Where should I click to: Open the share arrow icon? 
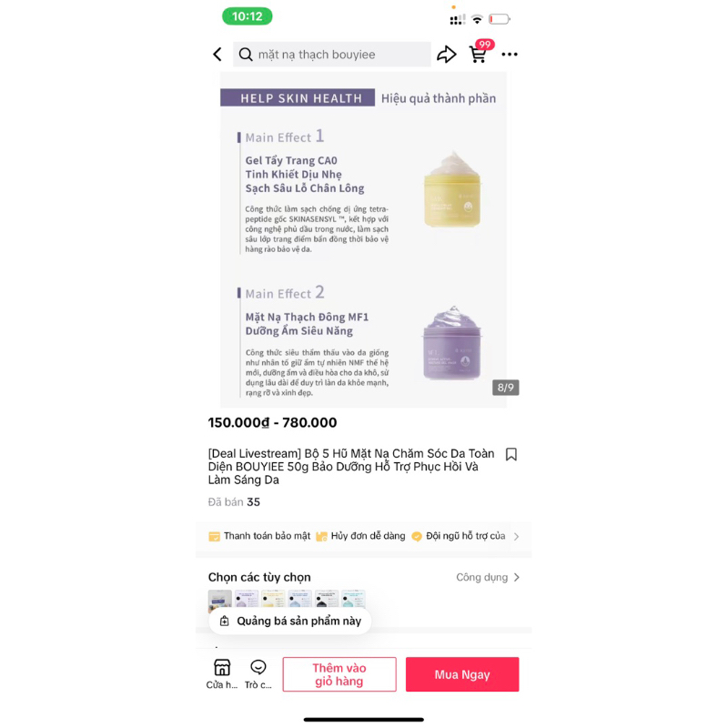click(x=446, y=55)
